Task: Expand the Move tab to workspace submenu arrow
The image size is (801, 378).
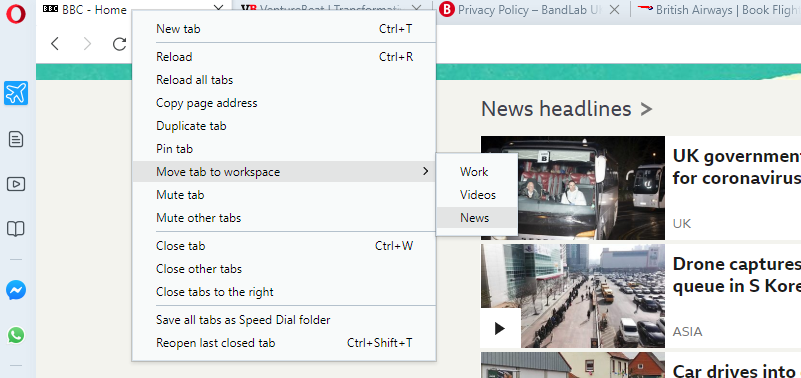Action: (x=426, y=171)
